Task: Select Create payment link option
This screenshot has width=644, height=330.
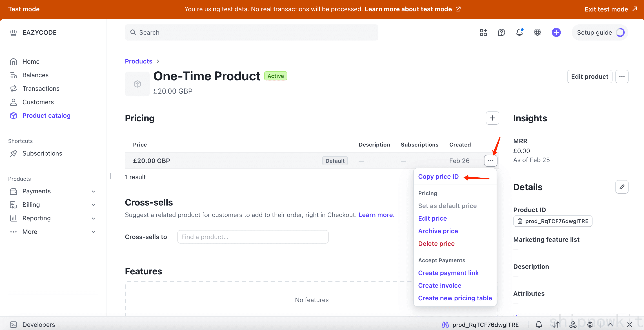Action: [x=448, y=273]
